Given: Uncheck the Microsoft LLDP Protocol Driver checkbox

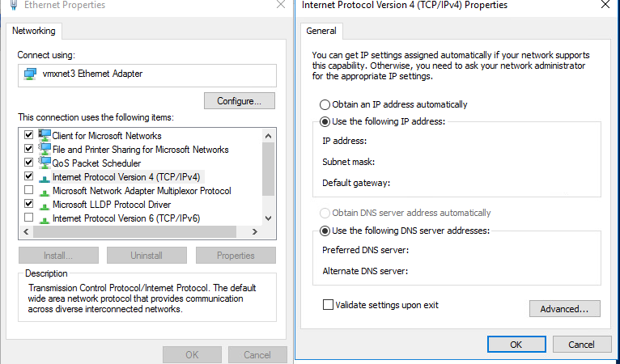Looking at the screenshot, I should click(x=28, y=204).
